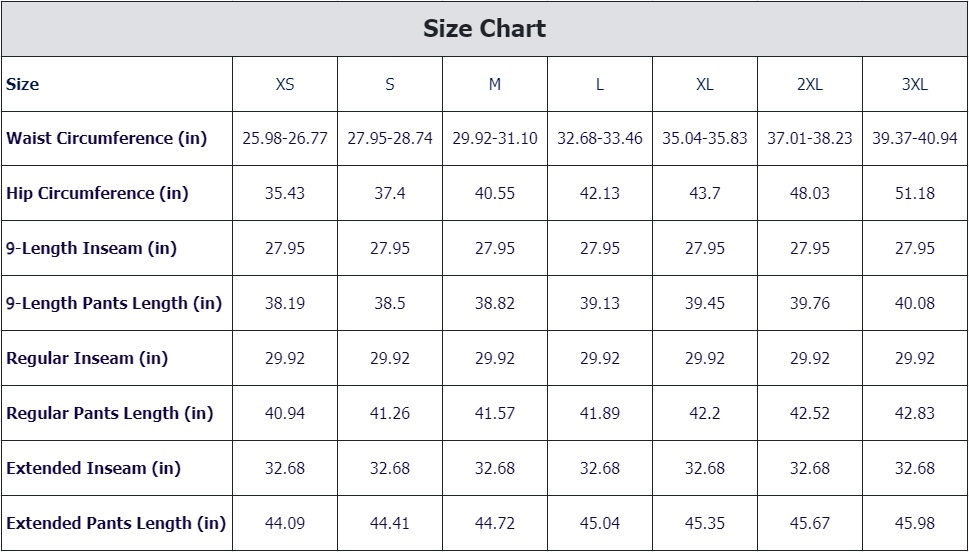Select hip value 37.4 for size S

390,193
